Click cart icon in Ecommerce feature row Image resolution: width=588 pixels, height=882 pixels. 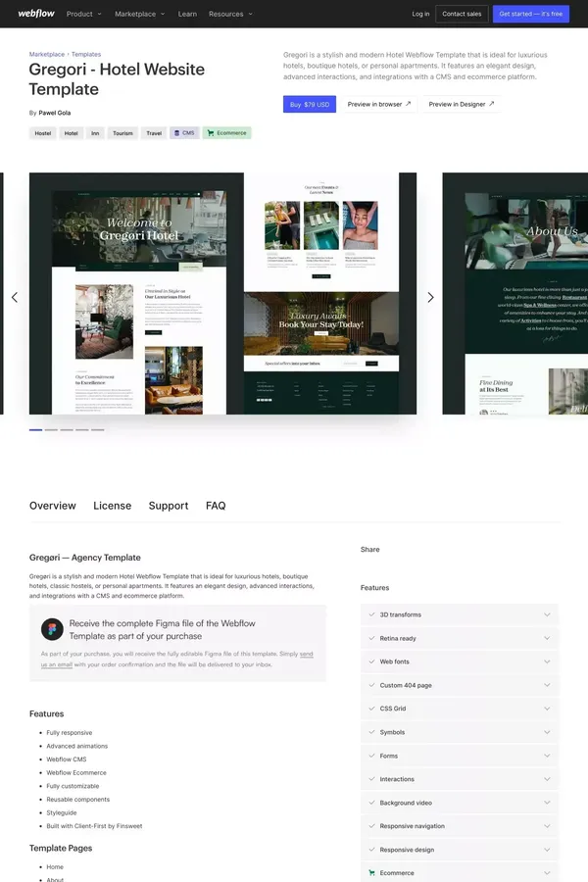pos(371,873)
